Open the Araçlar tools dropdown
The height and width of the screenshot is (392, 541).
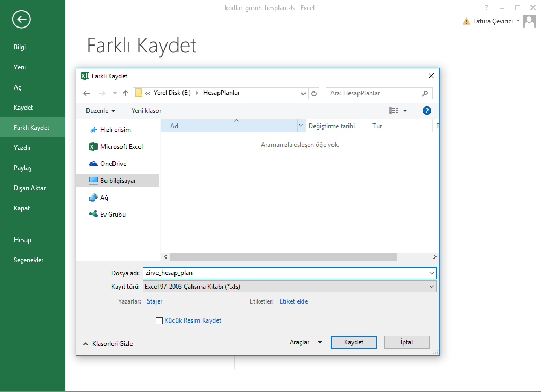tap(306, 342)
